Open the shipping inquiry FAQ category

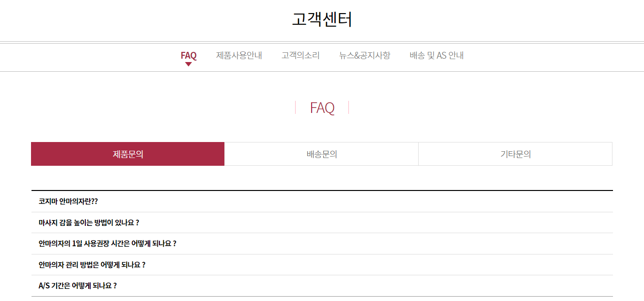321,154
